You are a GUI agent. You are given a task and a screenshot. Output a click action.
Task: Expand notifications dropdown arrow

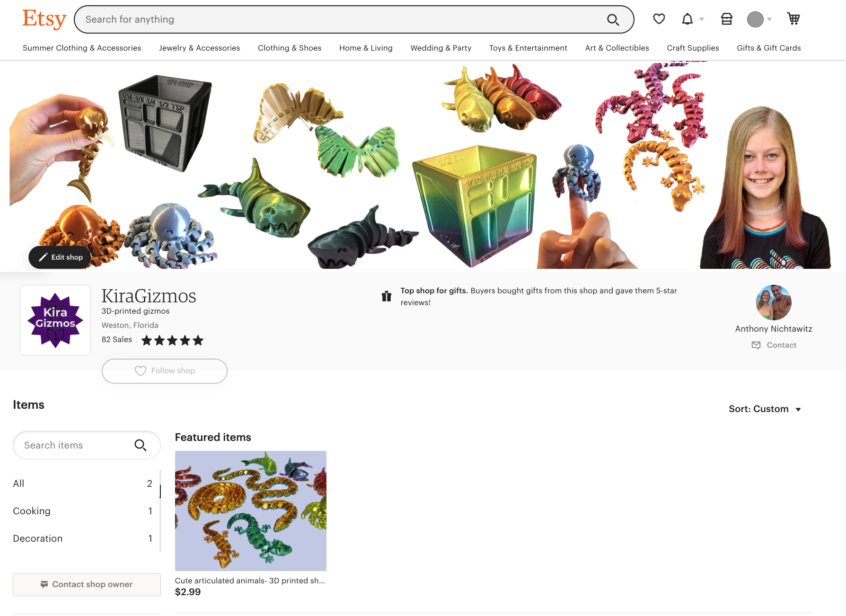coord(702,19)
